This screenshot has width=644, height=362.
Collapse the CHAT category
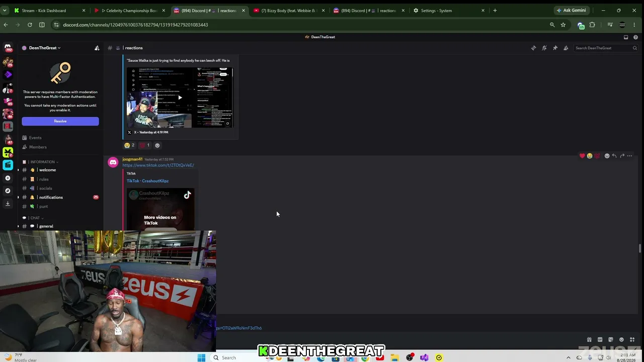point(36,218)
